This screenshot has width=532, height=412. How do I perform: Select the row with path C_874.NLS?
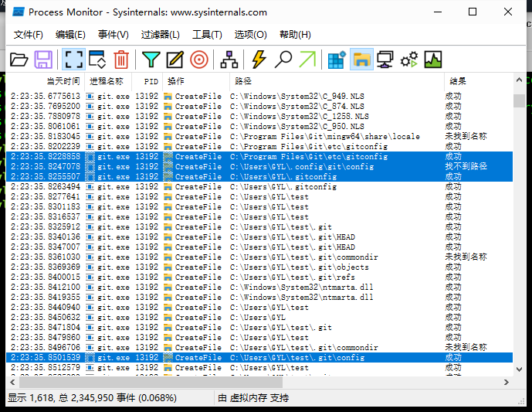click(x=259, y=107)
